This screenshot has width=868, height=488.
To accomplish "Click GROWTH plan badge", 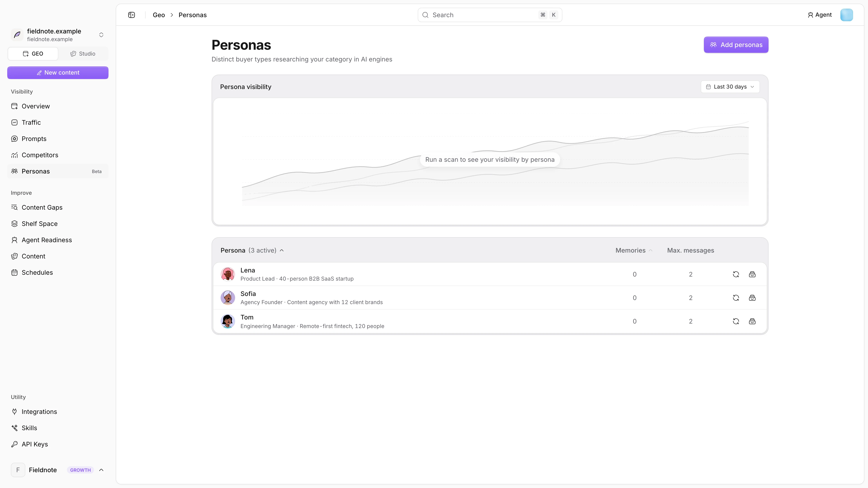I will (x=80, y=470).
